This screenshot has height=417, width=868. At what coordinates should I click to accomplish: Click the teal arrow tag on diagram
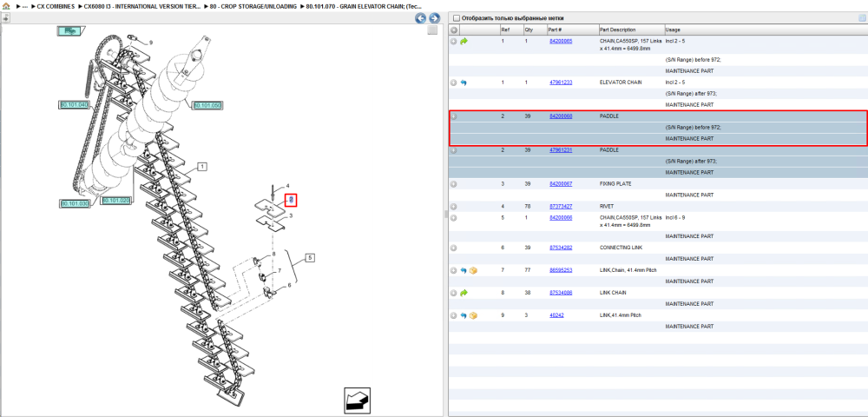click(x=69, y=31)
